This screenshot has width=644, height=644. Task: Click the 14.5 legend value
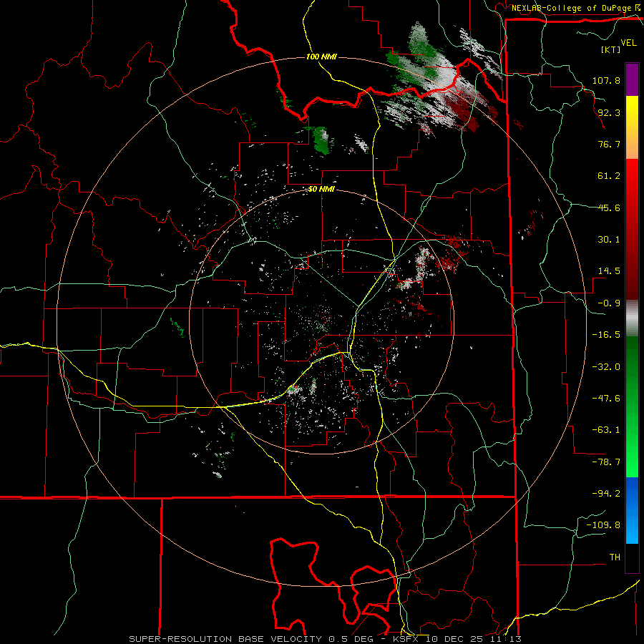(609, 271)
